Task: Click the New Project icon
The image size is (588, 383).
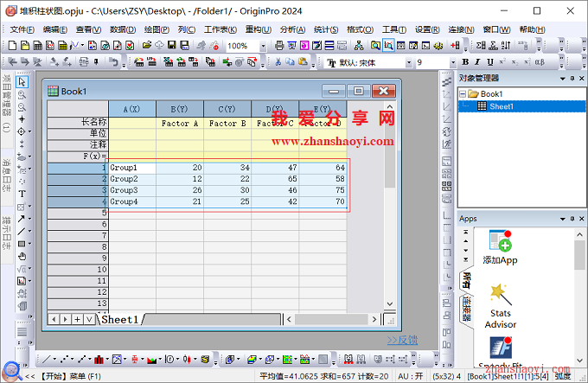Action: click(12, 46)
